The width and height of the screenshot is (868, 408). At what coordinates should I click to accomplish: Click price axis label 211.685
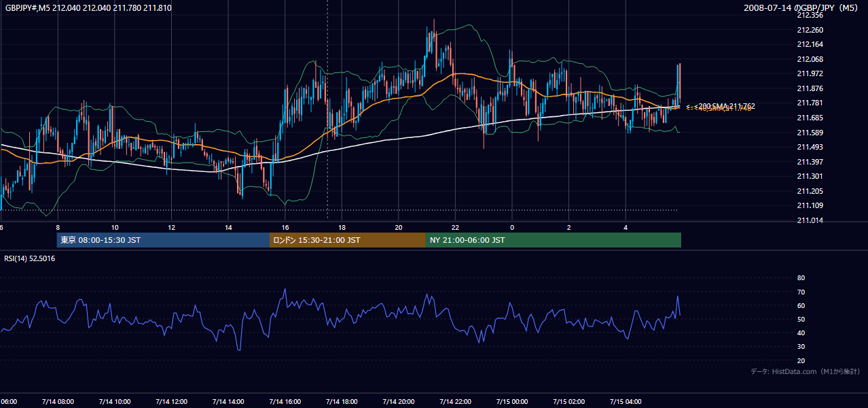click(x=810, y=118)
